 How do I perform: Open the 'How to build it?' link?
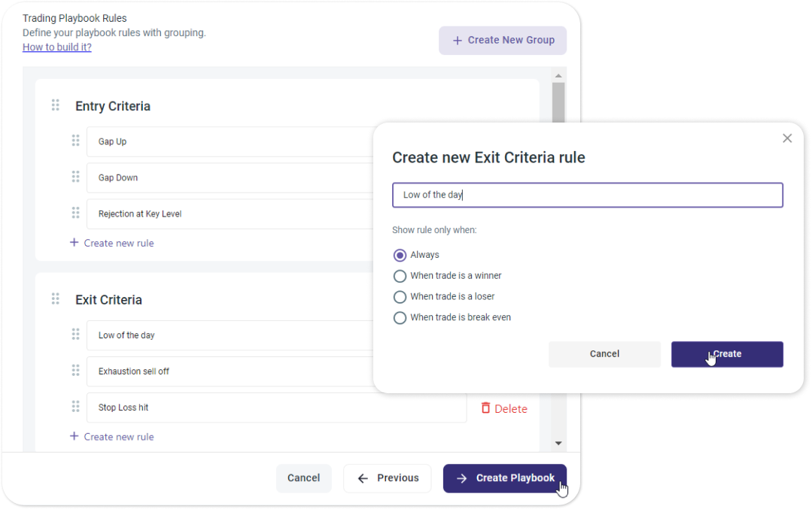[57, 47]
